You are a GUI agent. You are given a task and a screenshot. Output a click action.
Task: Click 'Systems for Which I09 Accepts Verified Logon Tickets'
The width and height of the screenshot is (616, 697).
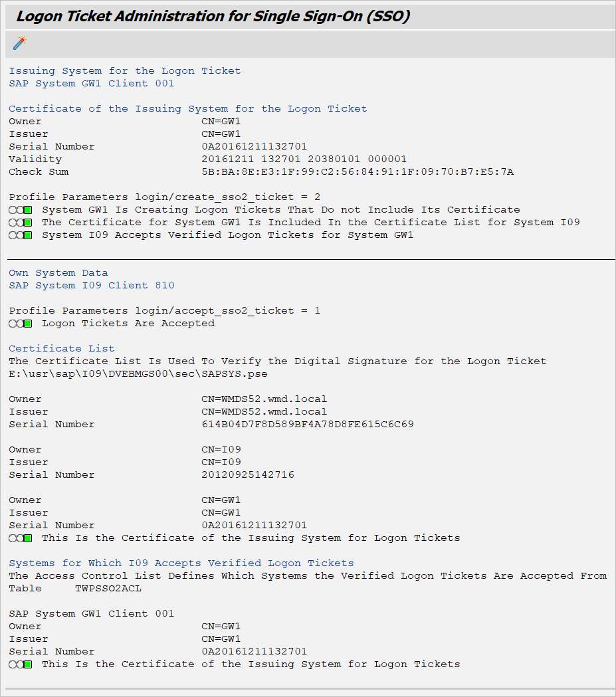coord(181,563)
